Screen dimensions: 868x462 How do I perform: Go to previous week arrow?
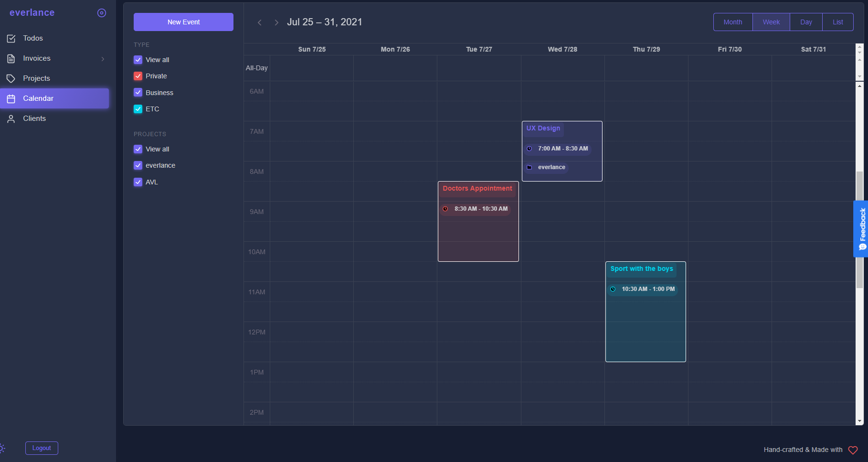[x=260, y=22]
